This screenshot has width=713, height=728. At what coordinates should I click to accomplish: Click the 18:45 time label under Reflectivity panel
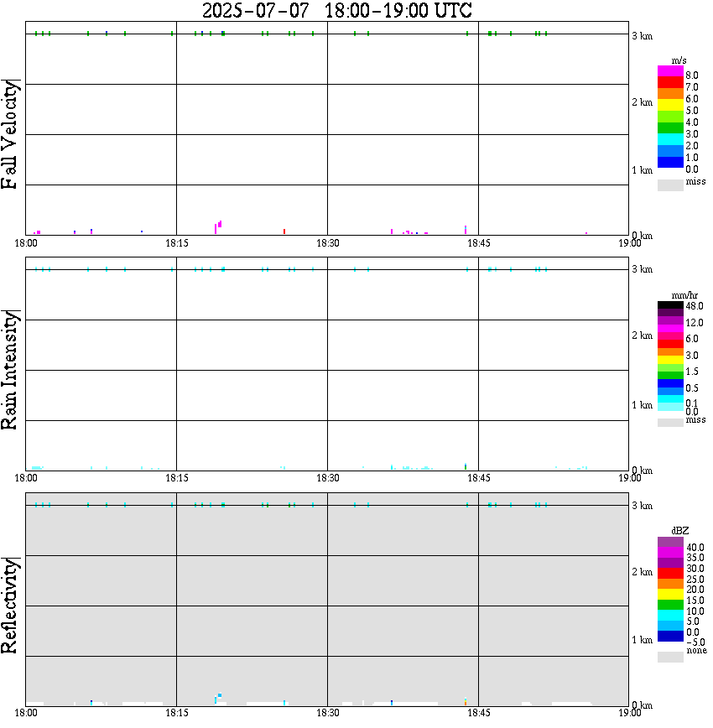pyautogui.click(x=478, y=713)
